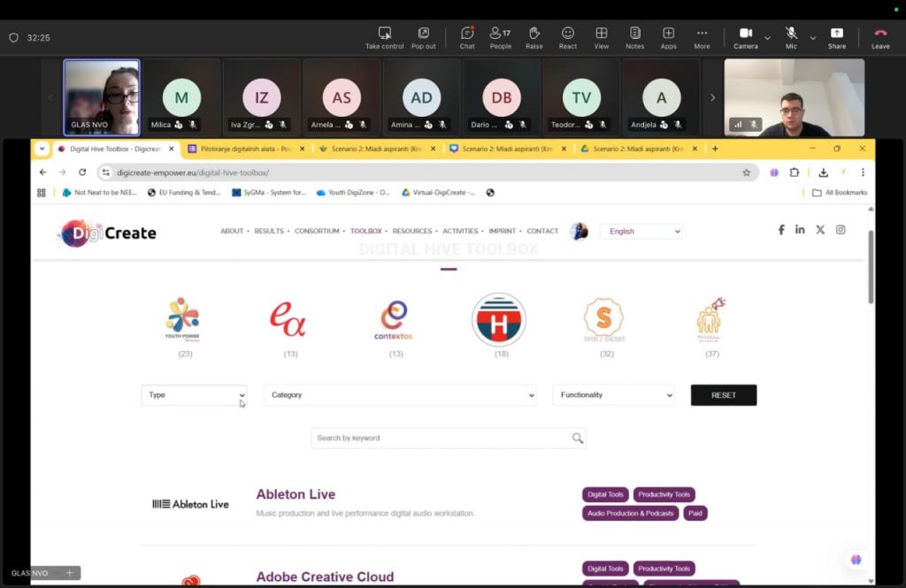Click the Take control icon
Viewport: 906px width, 588px height.
click(x=385, y=34)
